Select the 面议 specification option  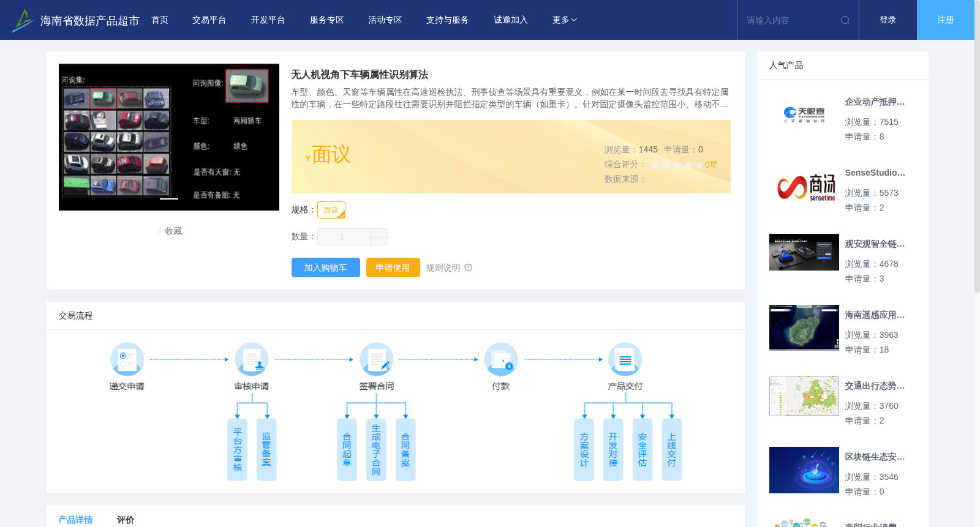click(331, 210)
